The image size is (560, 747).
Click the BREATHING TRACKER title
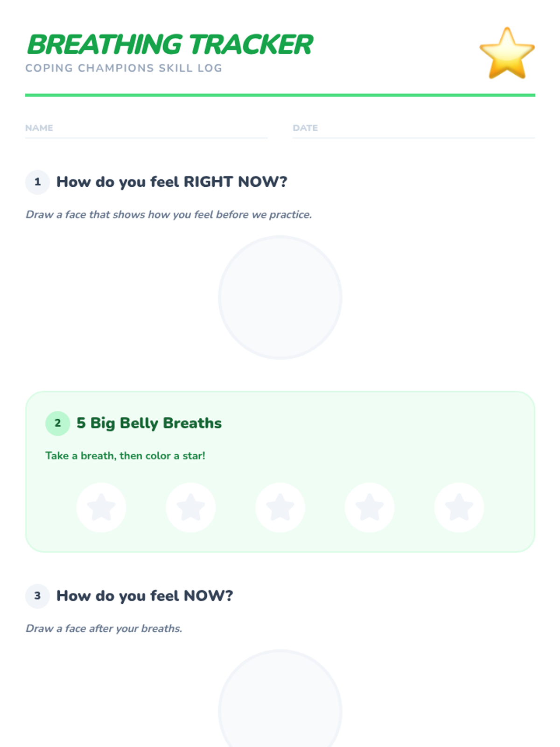(x=170, y=45)
